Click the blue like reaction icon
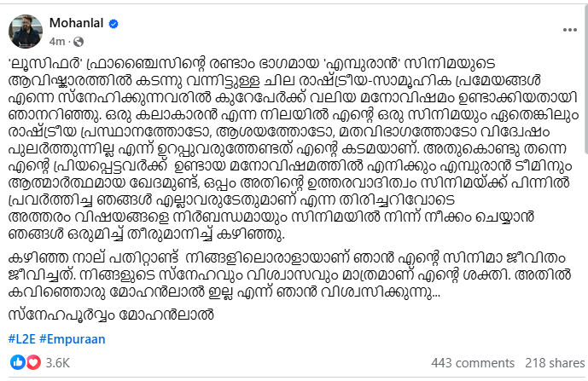The width and height of the screenshot is (588, 381). (17, 362)
